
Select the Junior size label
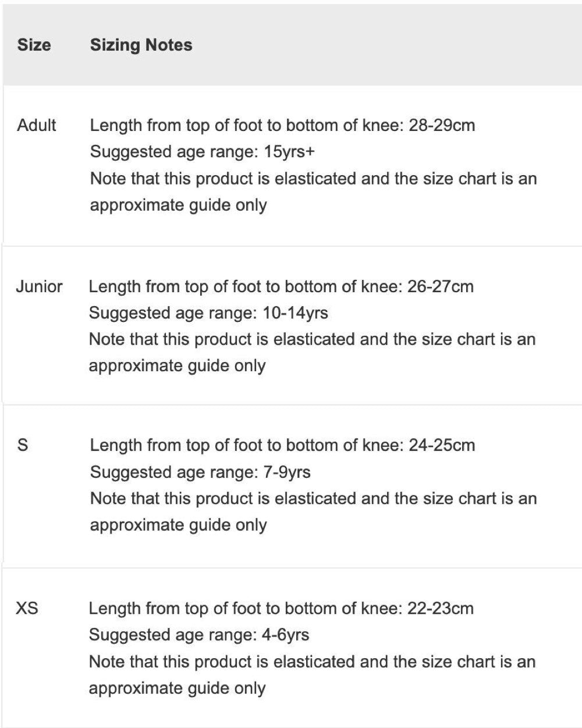[39, 286]
